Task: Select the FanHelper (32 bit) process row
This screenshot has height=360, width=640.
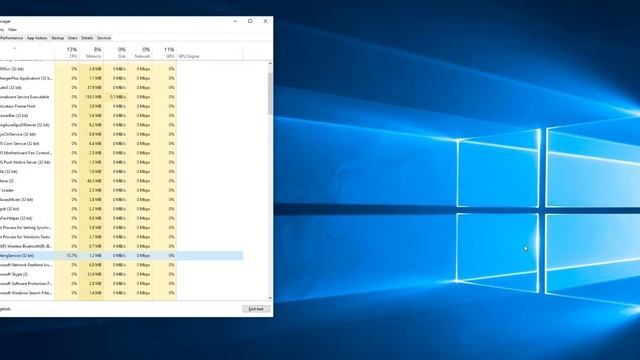Action: (121, 218)
